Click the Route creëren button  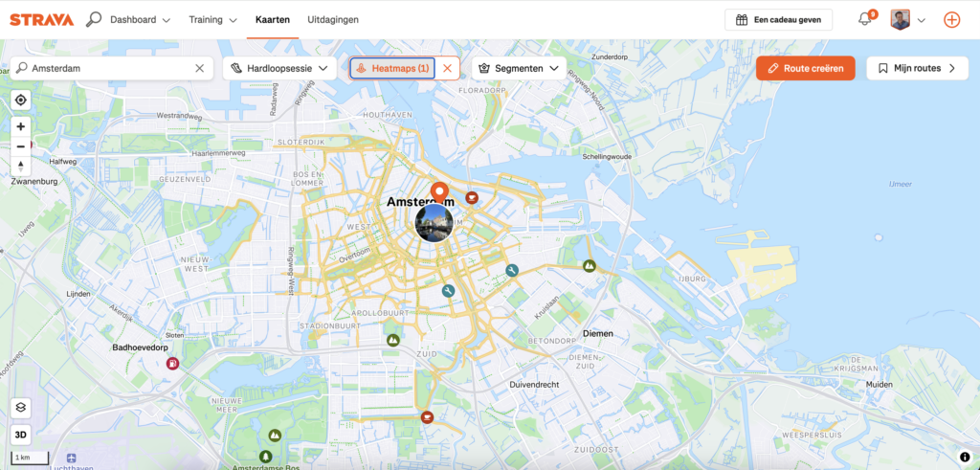[805, 68]
